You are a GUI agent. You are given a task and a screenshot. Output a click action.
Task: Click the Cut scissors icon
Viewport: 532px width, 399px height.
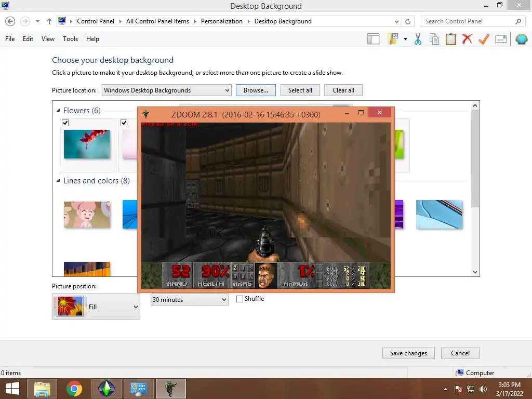[x=418, y=39]
